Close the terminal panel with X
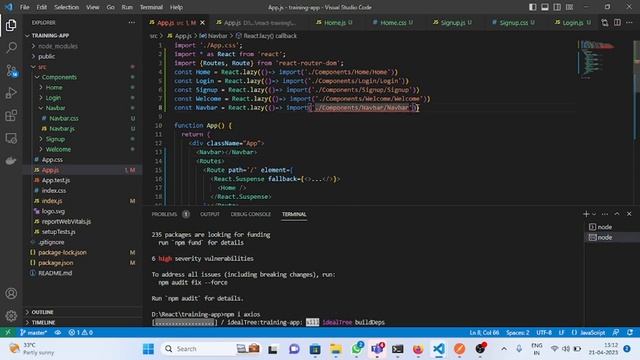 (629, 214)
